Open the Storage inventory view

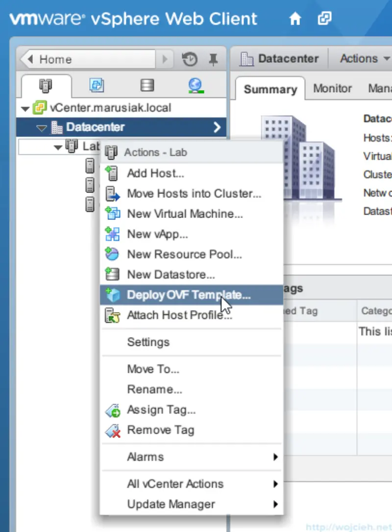tap(147, 85)
